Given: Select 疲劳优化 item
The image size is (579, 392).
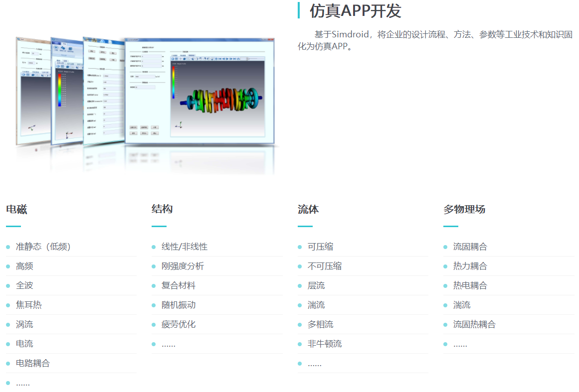Looking at the screenshot, I should click(179, 325).
